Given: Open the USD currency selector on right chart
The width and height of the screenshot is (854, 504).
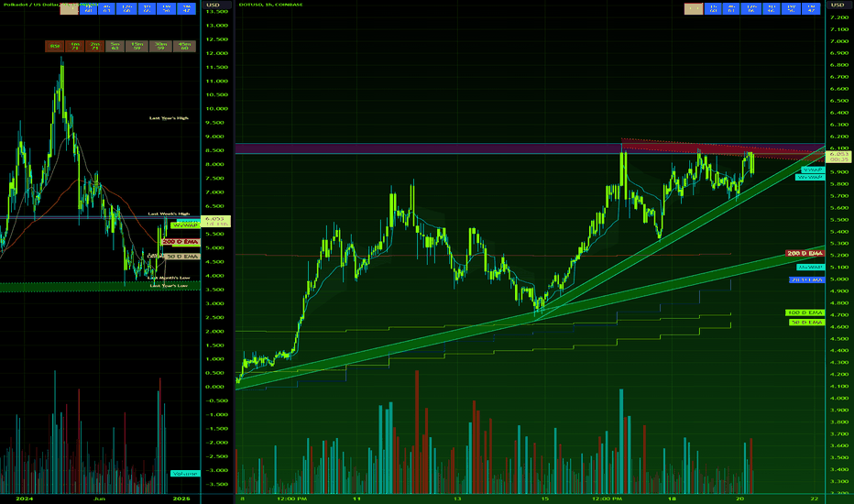Looking at the screenshot, I should 839,5.
